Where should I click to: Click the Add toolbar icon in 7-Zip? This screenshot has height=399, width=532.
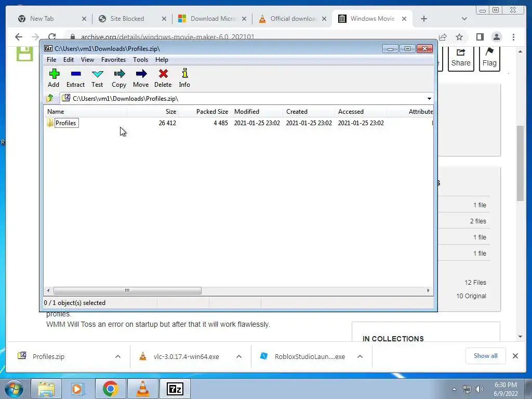[x=54, y=78]
